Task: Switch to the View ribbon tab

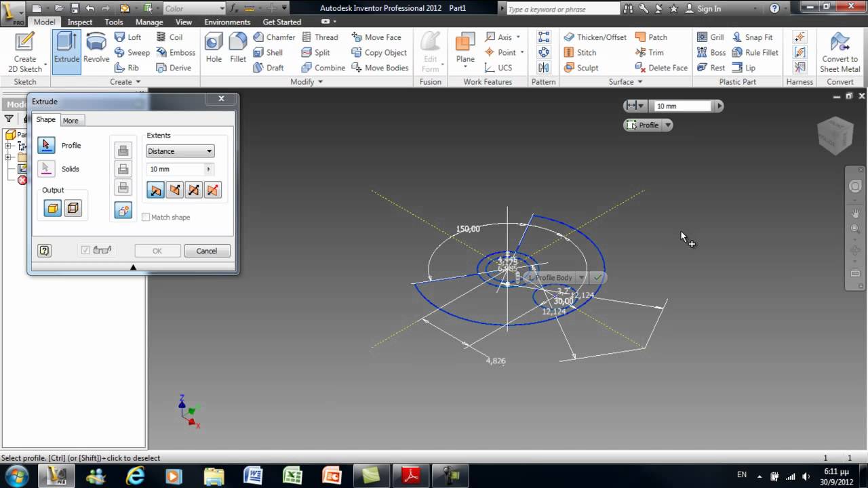Action: [184, 22]
